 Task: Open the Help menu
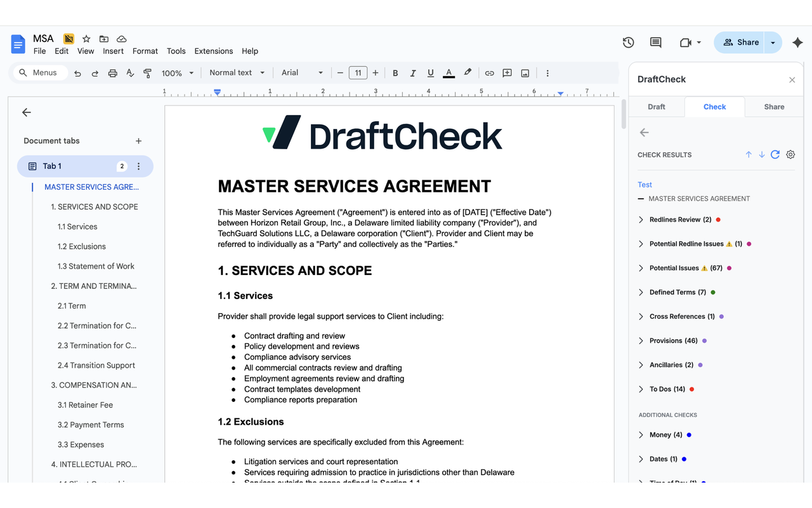pos(250,51)
